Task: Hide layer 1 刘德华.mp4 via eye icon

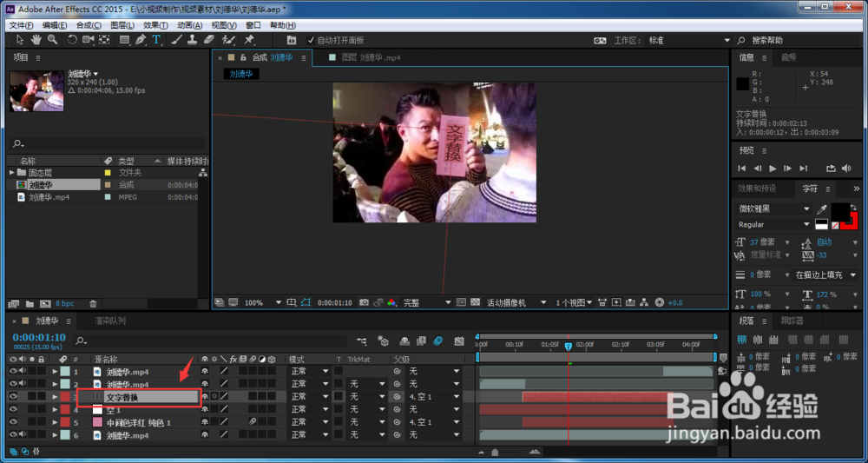Action: 13,371
